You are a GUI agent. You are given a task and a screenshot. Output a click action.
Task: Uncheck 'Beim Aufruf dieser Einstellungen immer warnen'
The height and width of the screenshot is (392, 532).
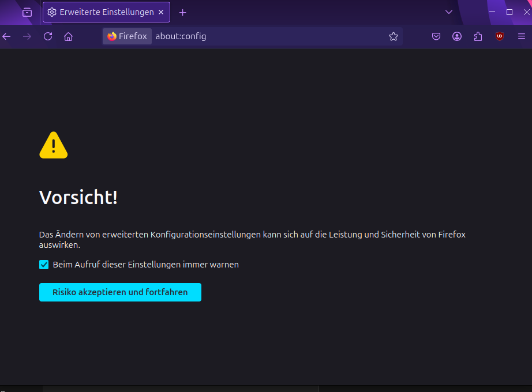pyautogui.click(x=44, y=265)
